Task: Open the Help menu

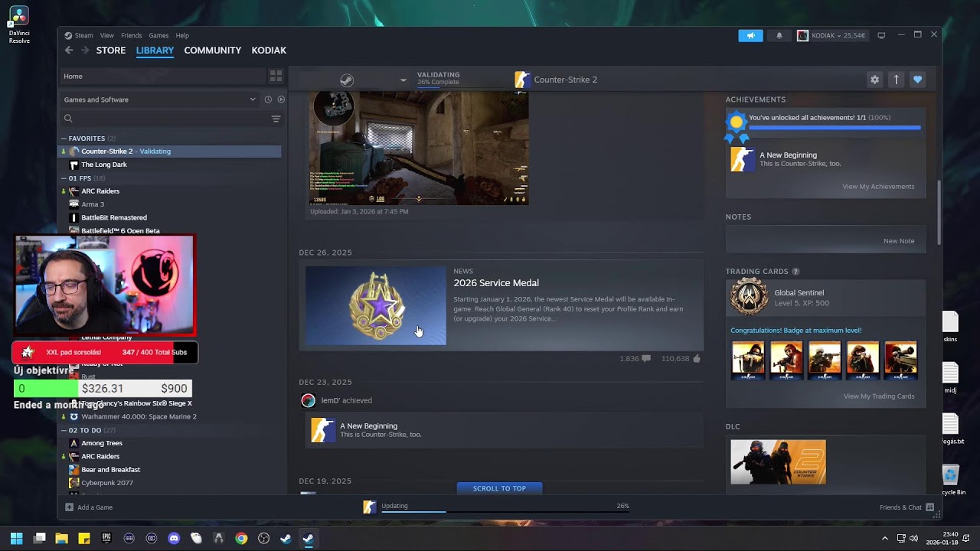Action: click(182, 35)
